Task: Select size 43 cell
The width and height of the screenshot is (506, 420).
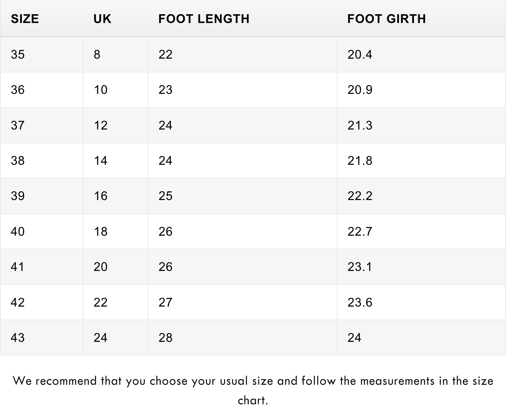Action: tap(41, 338)
